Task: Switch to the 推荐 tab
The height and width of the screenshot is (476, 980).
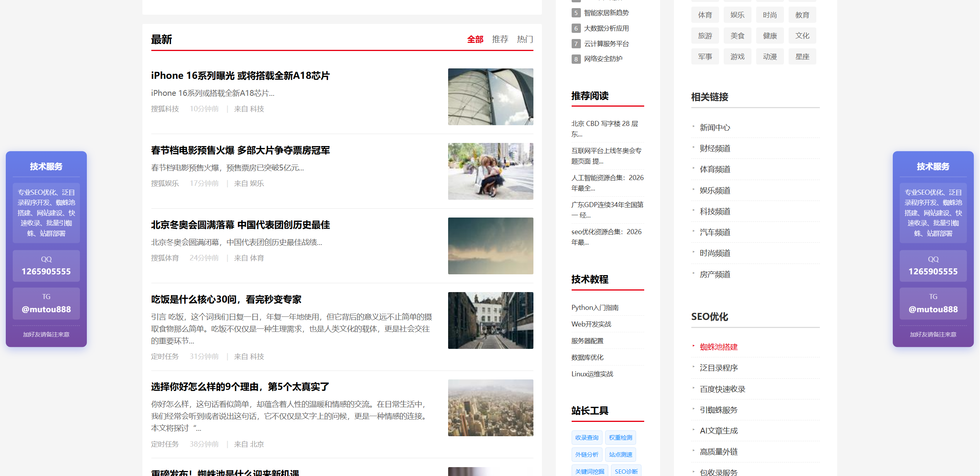Action: pyautogui.click(x=500, y=39)
